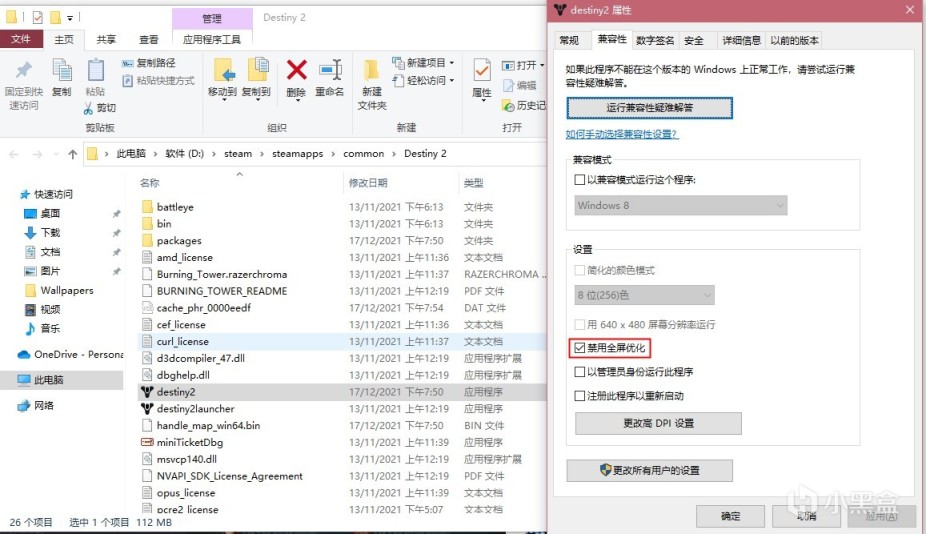
Task: Click the Paste (粘贴) ribbon icon
Action: (x=95, y=71)
